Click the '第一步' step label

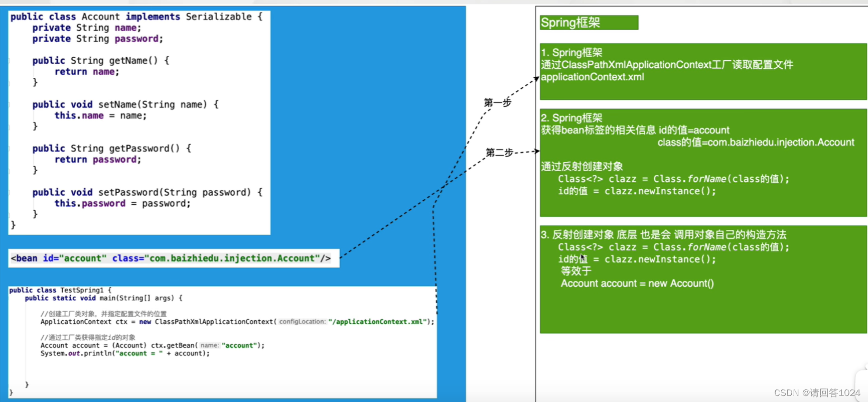coord(498,102)
